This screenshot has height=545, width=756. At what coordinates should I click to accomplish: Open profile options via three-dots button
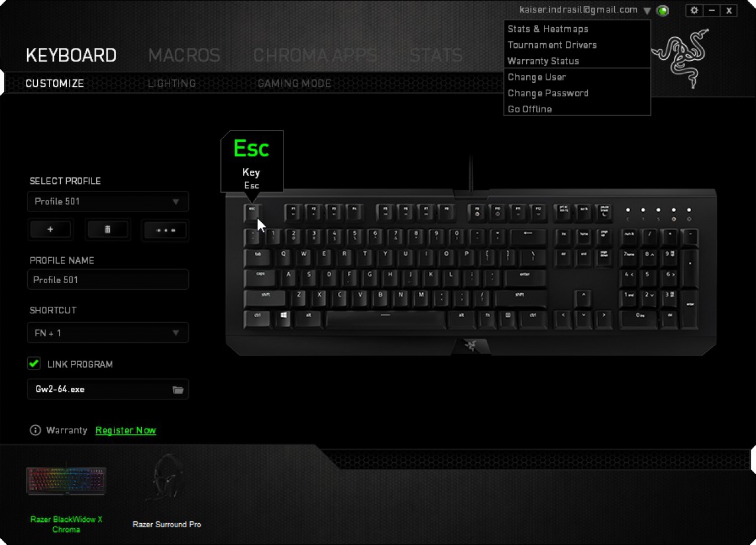[x=165, y=230]
